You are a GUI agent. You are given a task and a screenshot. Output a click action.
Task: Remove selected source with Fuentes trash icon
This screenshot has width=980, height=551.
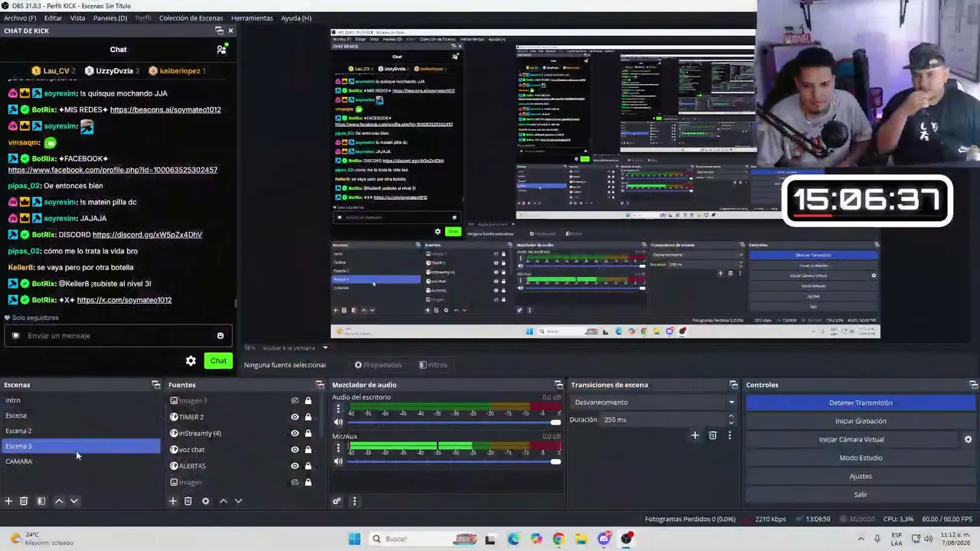pyautogui.click(x=188, y=501)
